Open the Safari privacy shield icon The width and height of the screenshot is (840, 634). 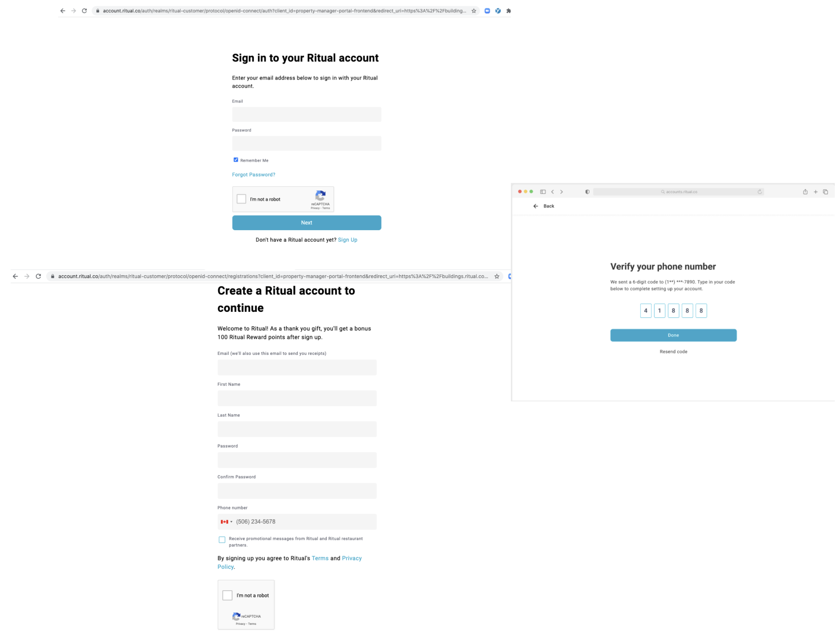[587, 192]
